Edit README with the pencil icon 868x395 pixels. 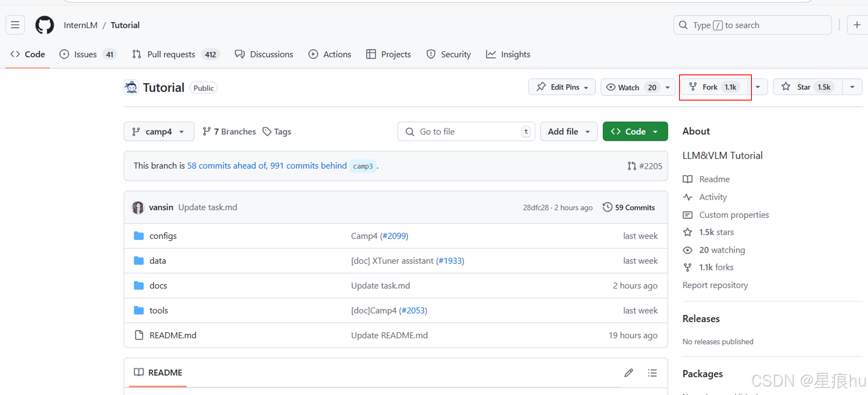(629, 373)
